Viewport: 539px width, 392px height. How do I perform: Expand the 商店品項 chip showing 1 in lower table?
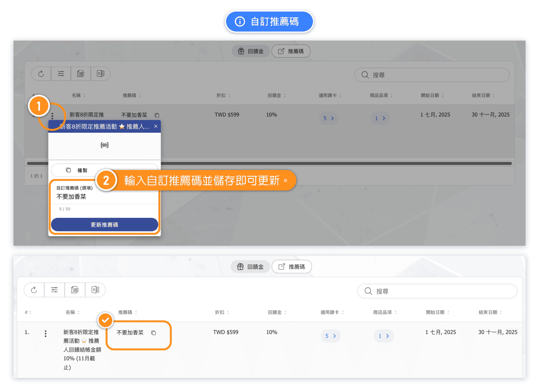pyautogui.click(x=383, y=336)
